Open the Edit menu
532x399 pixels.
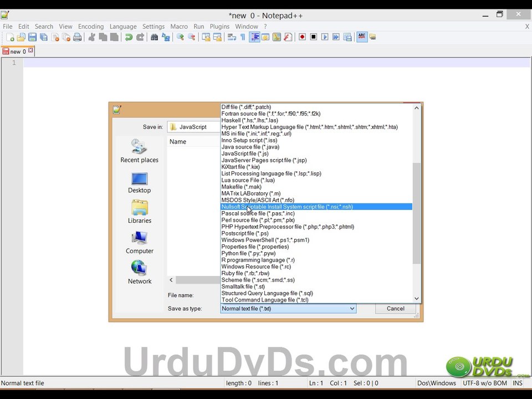[x=23, y=27]
